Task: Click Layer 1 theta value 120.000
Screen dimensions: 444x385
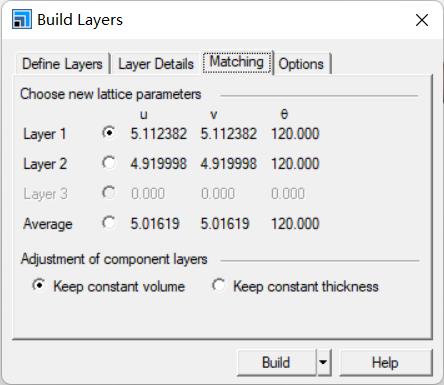Action: [295, 134]
